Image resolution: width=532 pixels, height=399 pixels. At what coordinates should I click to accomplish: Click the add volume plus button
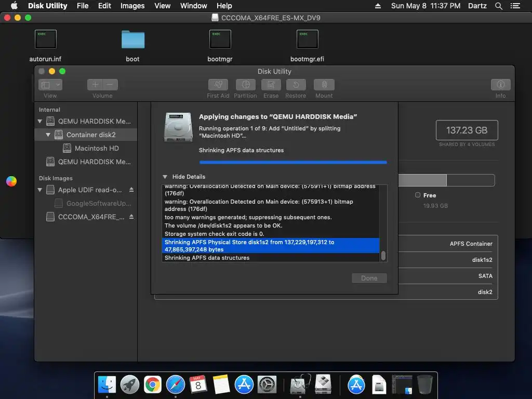click(x=95, y=85)
